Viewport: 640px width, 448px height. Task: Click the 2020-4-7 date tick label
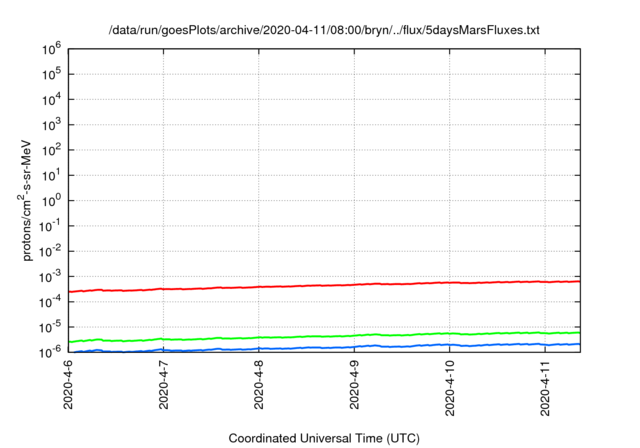coord(163,384)
